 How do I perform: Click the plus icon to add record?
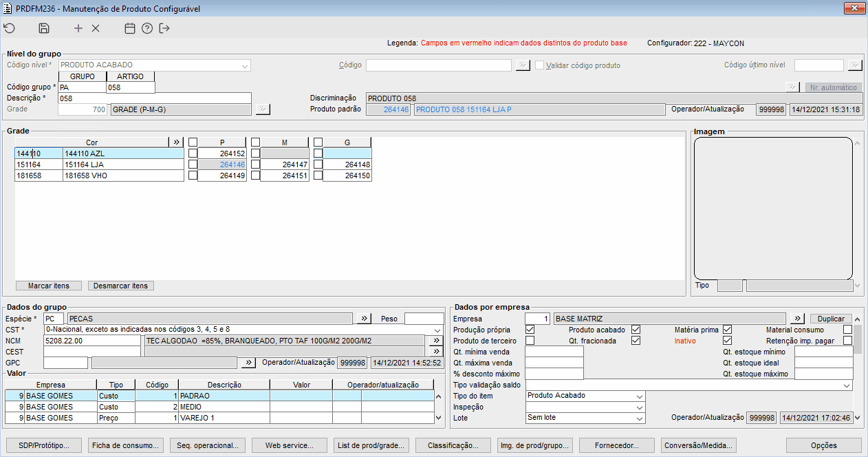tap(78, 28)
